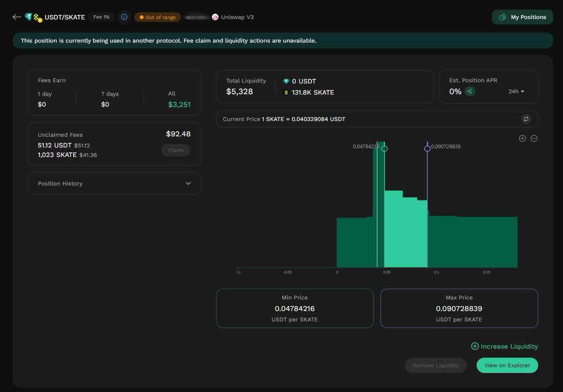563x392 pixels.
Task: Click the Claim fees button
Action: 176,150
